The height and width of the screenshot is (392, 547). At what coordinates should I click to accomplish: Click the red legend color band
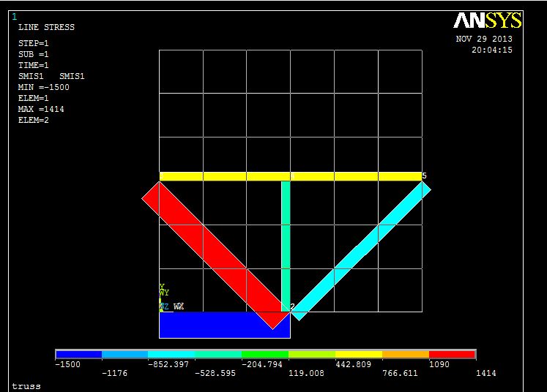click(452, 355)
